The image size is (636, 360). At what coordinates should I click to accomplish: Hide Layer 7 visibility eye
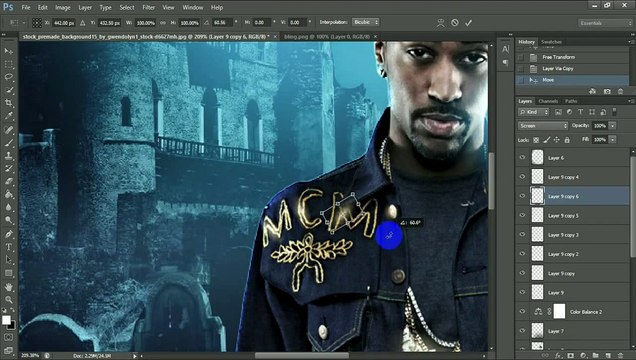click(x=522, y=331)
